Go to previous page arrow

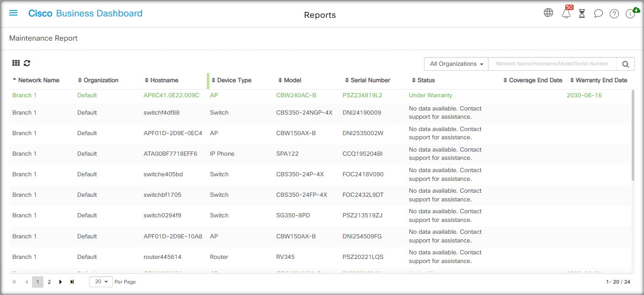click(x=26, y=282)
